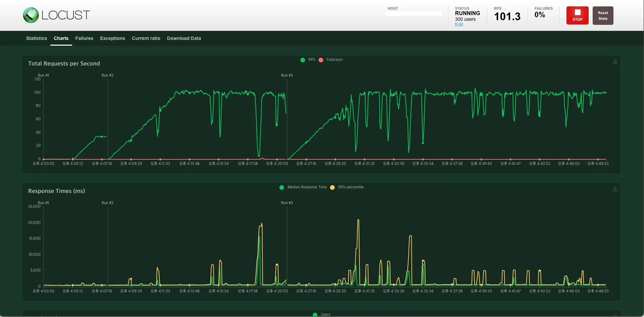
Task: Click the Run #3 marker in RPS chart
Action: (287, 75)
